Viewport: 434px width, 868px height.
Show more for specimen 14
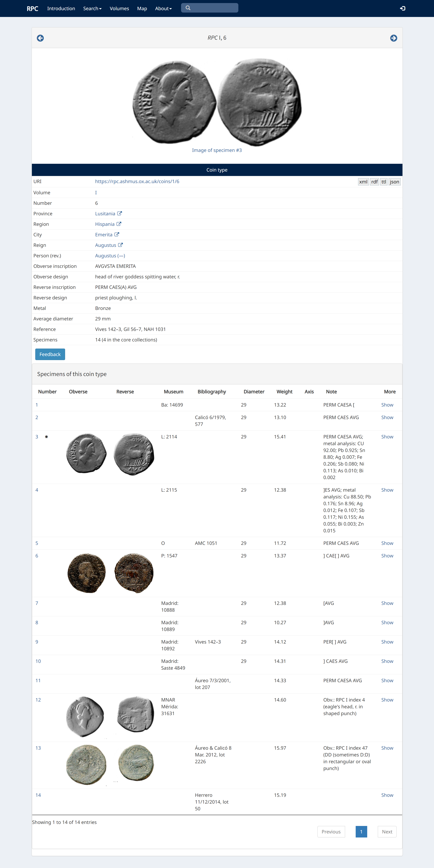click(x=387, y=795)
